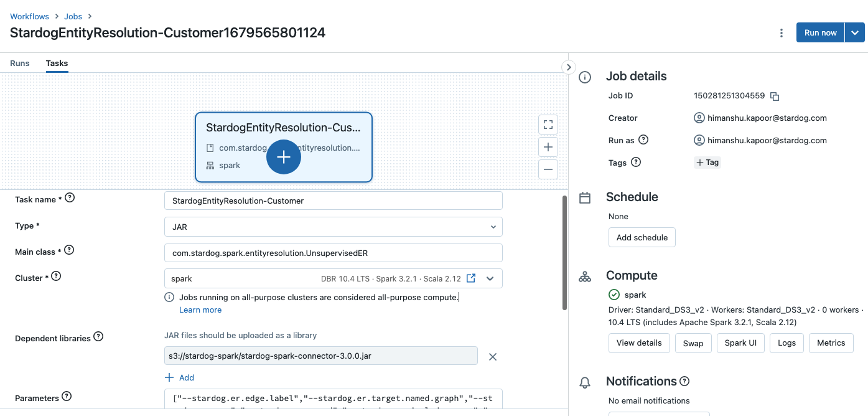Zoom in on the task canvas

(548, 147)
